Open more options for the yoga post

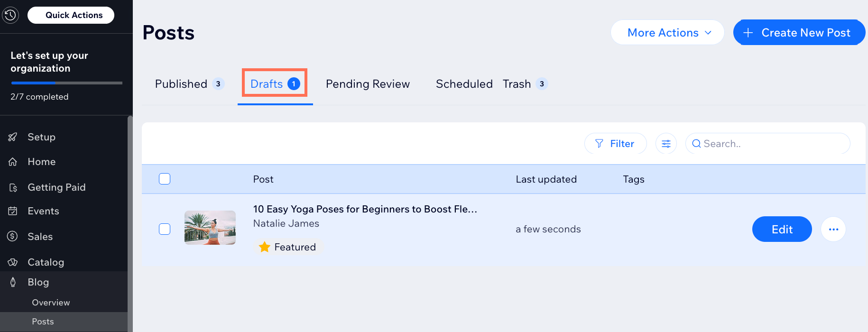point(833,229)
